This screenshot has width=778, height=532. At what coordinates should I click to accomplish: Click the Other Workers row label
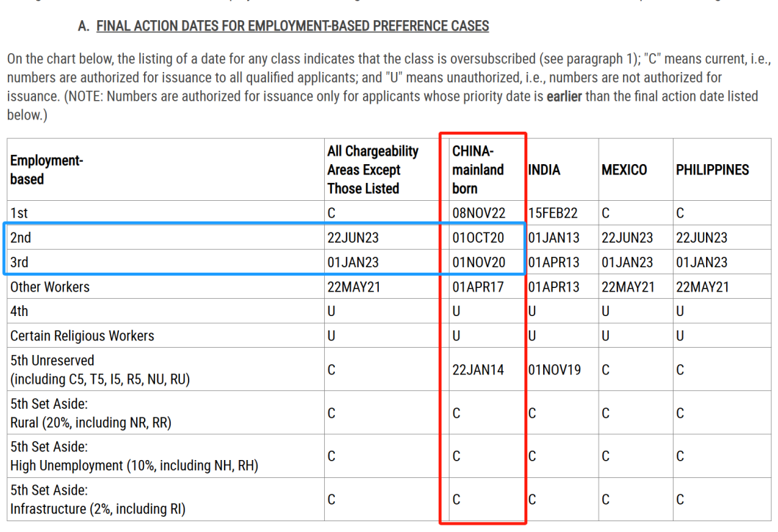(50, 287)
